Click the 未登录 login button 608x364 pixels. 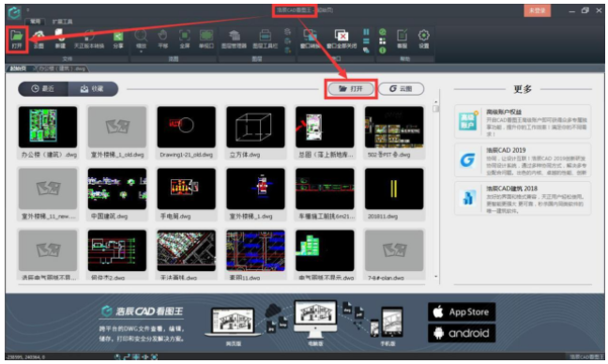coord(537,10)
